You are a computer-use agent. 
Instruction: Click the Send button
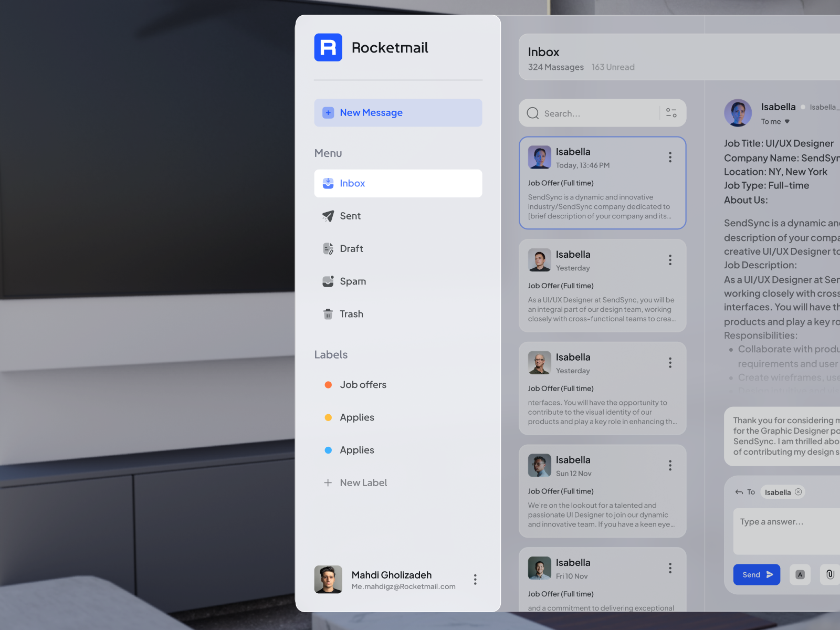coord(757,574)
